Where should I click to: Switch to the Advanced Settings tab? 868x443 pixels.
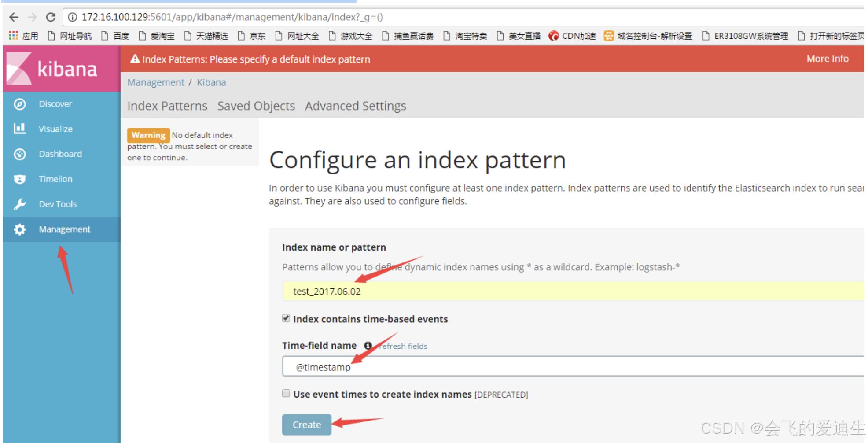pyautogui.click(x=356, y=106)
